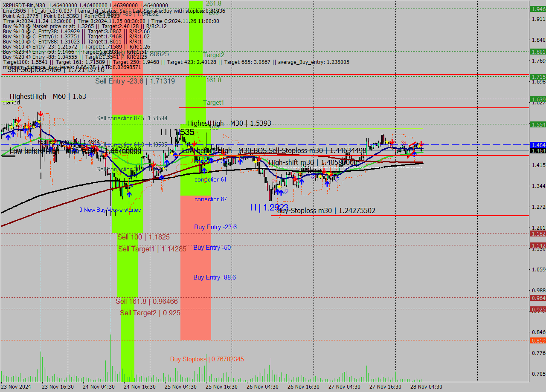546x392 pixels.
Task: Click the 'Buy %10 @ C_Entry38: 1.43929' line
Action: pyautogui.click(x=76, y=31)
